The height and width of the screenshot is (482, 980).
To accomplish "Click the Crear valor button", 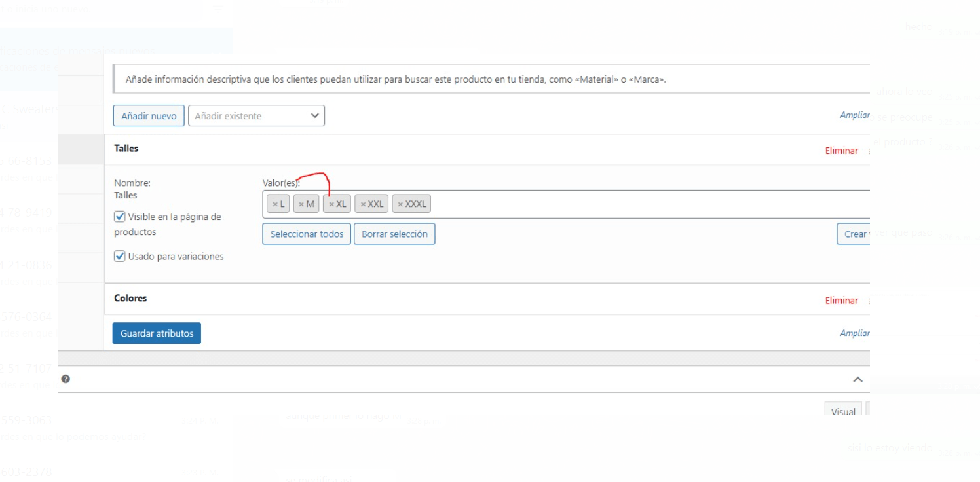I will (854, 234).
